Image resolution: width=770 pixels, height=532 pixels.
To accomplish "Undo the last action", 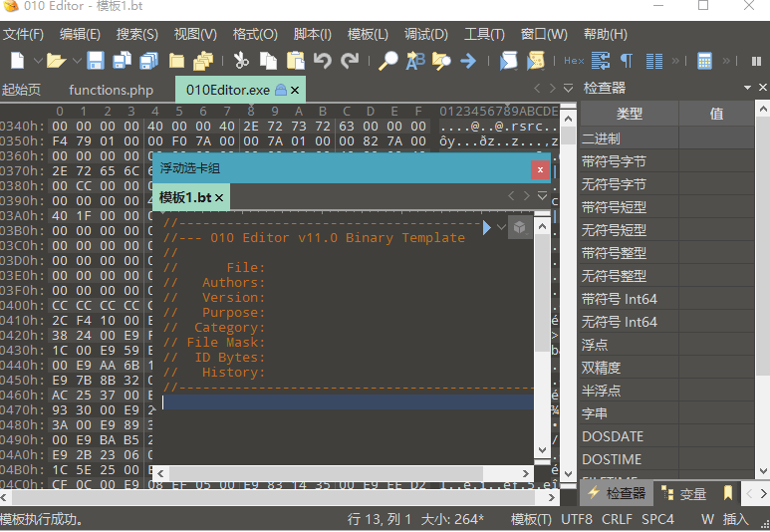I will click(x=323, y=61).
